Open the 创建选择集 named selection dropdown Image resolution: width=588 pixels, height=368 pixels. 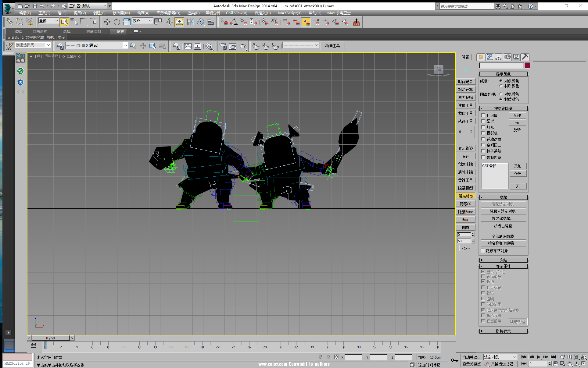coord(48,45)
